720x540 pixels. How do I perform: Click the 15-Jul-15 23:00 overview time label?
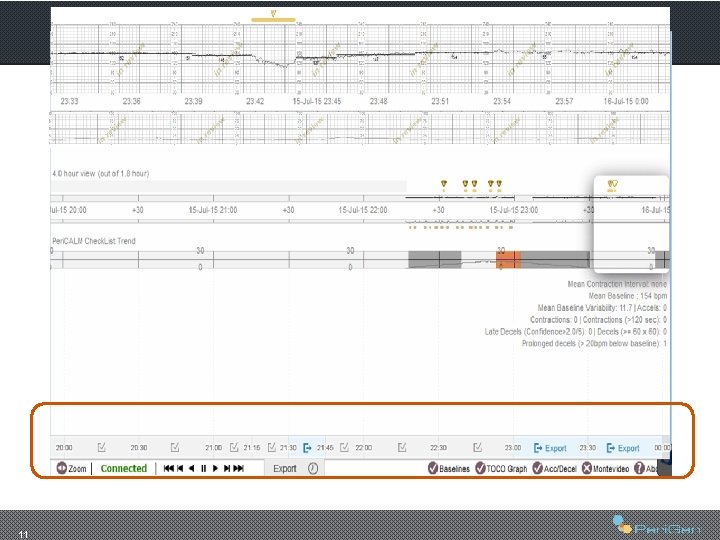click(514, 210)
